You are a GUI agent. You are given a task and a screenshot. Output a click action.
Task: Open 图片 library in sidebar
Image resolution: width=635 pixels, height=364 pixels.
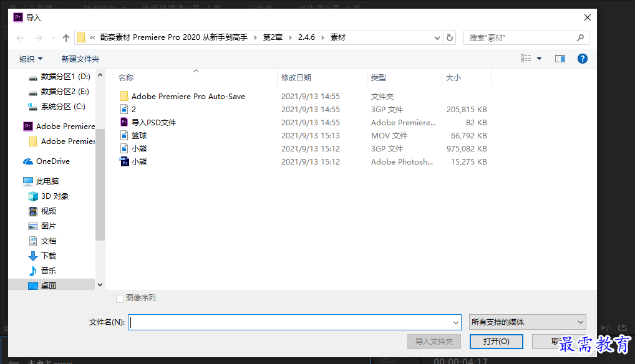(42, 226)
